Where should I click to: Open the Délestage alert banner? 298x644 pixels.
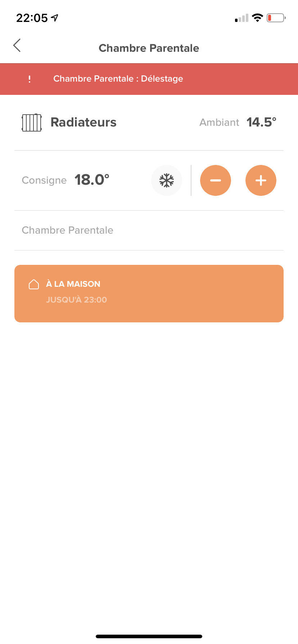(149, 79)
